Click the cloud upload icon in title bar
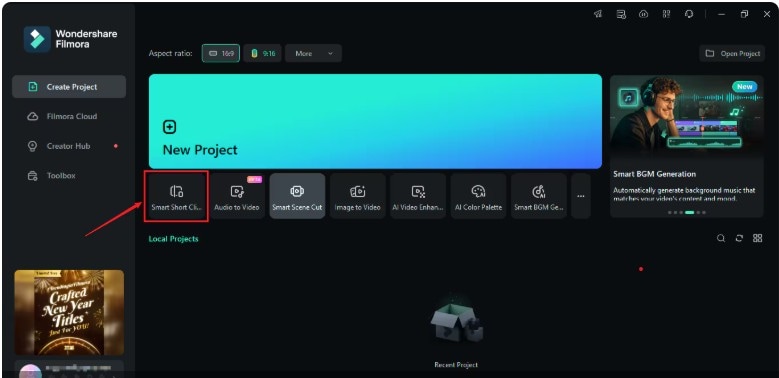779x378 pixels. tap(643, 14)
